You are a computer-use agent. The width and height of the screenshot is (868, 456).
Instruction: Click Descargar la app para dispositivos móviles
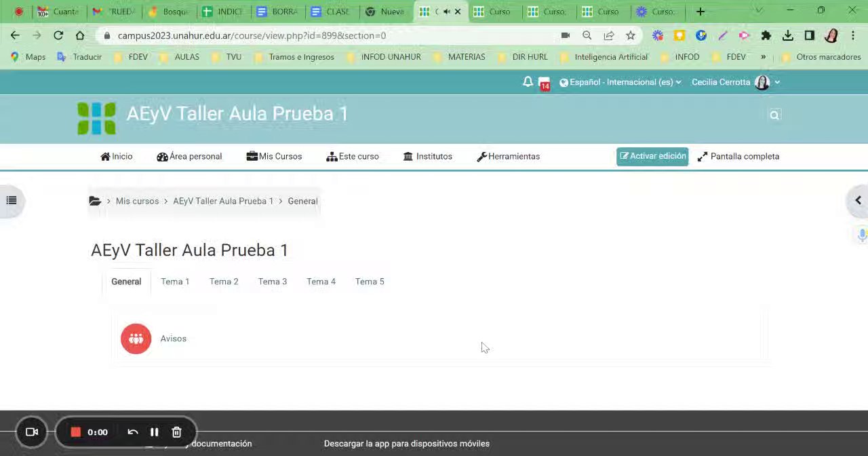407,444
